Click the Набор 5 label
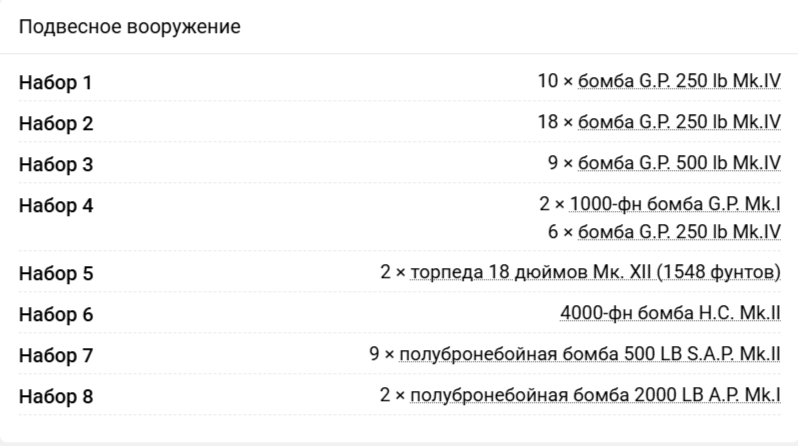Viewport: 798px width, 446px height. [55, 273]
